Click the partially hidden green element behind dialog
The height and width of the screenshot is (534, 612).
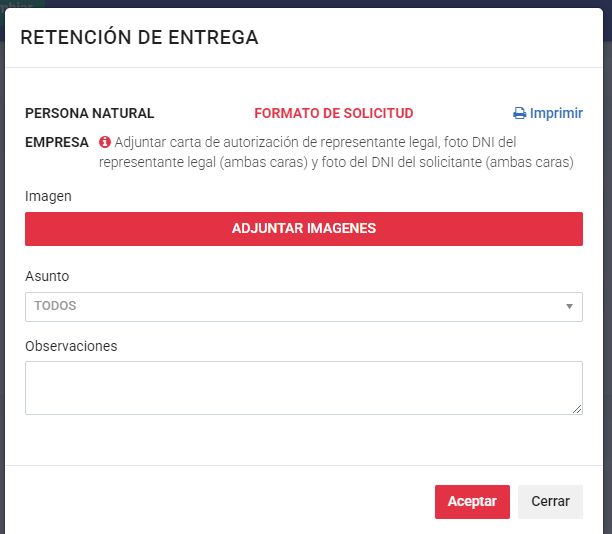point(22,3)
